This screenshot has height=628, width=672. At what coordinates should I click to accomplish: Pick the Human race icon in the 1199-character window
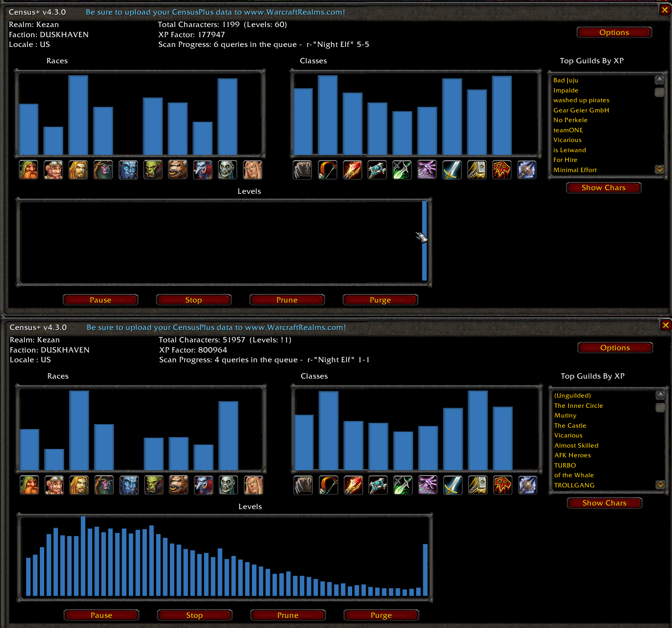[78, 170]
